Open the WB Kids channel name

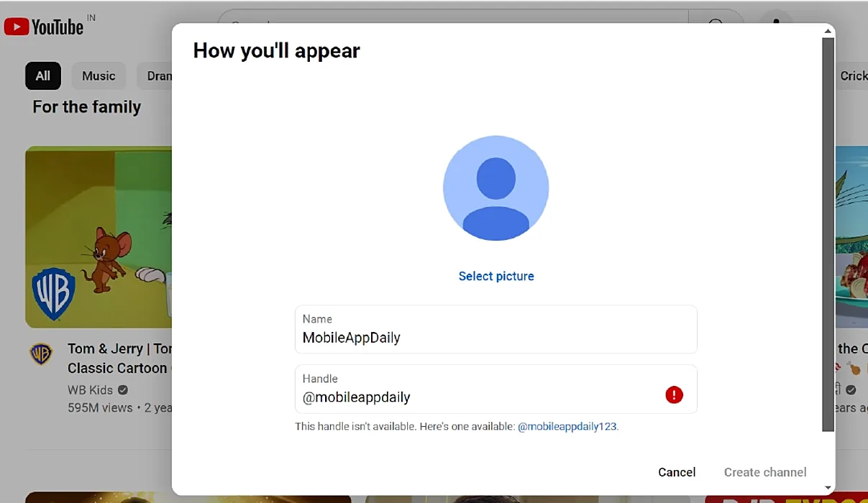91,390
